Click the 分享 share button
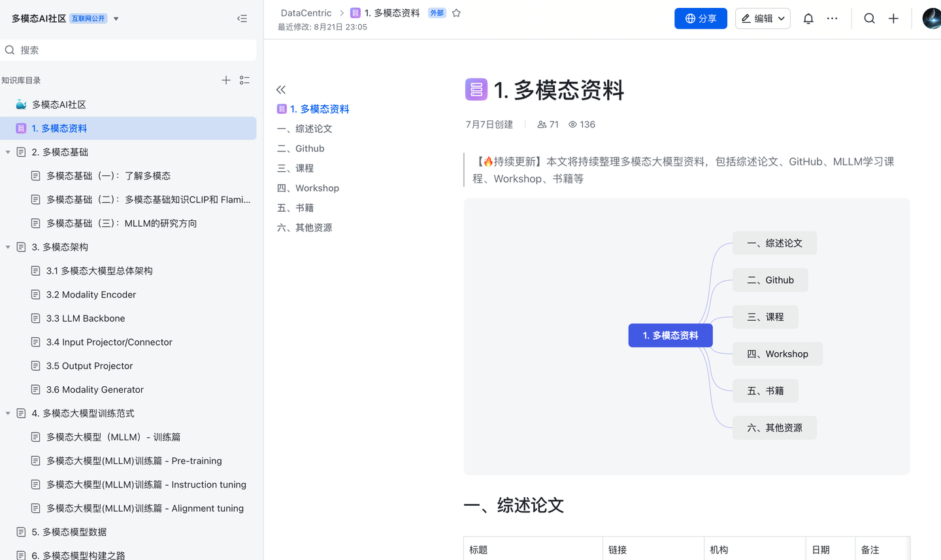Viewport: 941px width, 560px height. 701,18
